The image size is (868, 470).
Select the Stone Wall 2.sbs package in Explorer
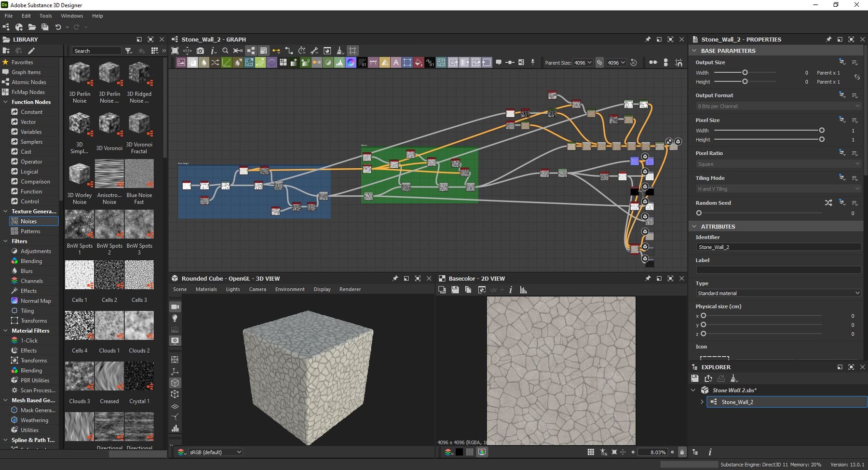tap(734, 390)
